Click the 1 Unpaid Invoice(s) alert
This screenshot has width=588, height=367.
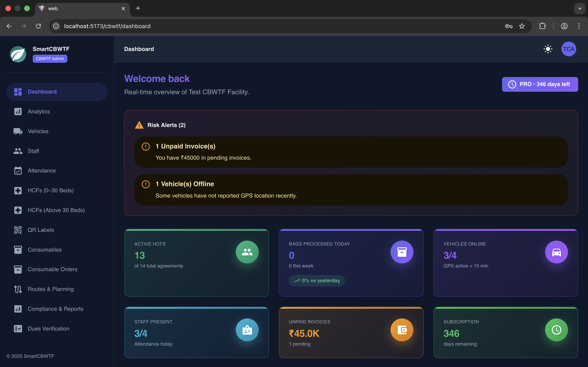(351, 152)
